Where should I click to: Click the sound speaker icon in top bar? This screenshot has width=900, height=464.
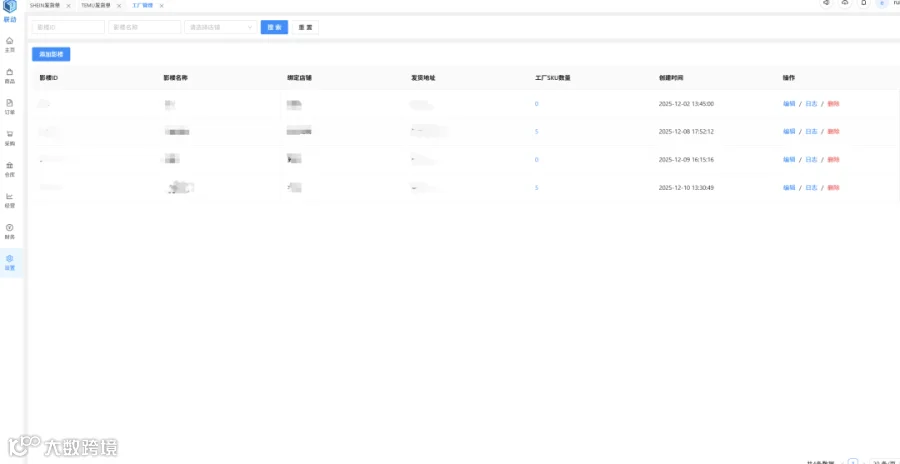pos(826,3)
